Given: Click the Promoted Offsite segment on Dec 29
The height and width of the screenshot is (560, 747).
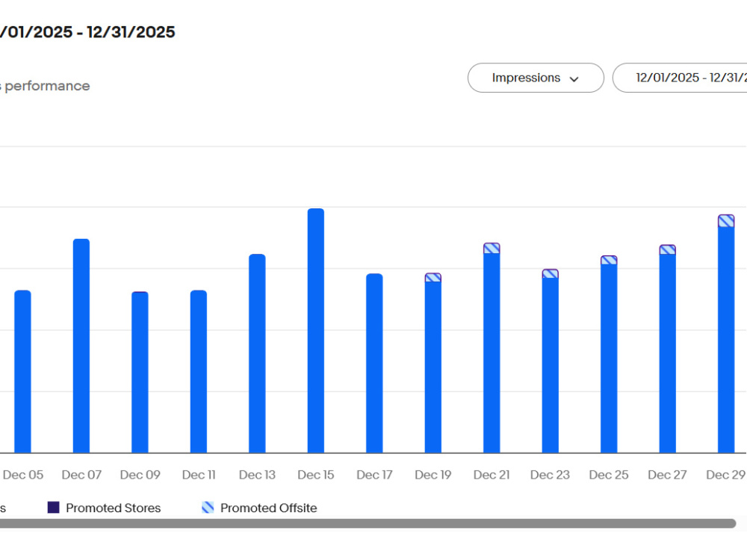Looking at the screenshot, I should pyautogui.click(x=726, y=221).
